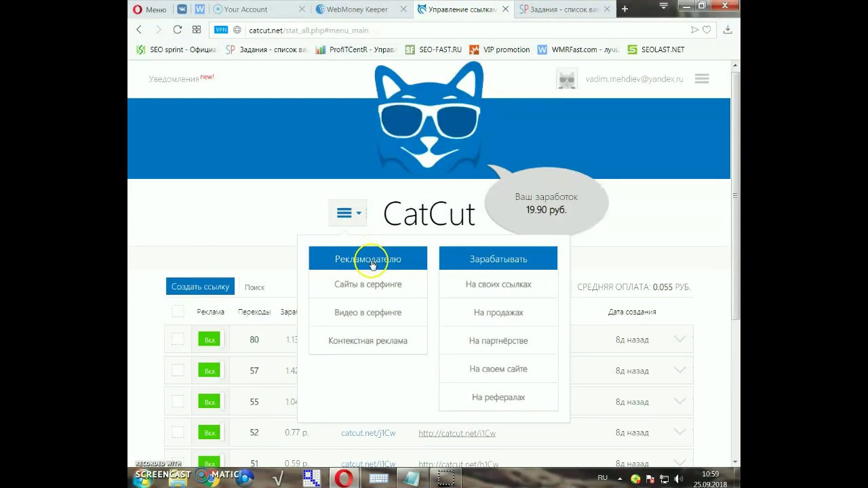Screen dimensions: 868x488
Task: Sort by the Дата создания column header
Action: pos(632,312)
